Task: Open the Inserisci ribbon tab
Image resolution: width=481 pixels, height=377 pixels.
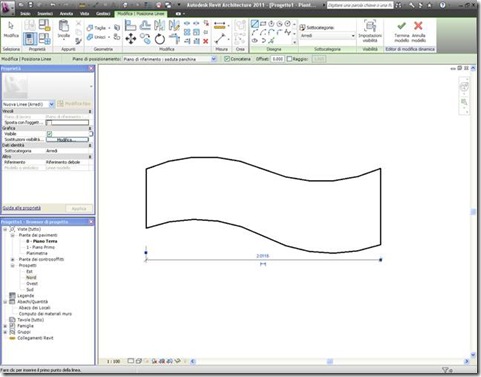Action: tap(45, 14)
